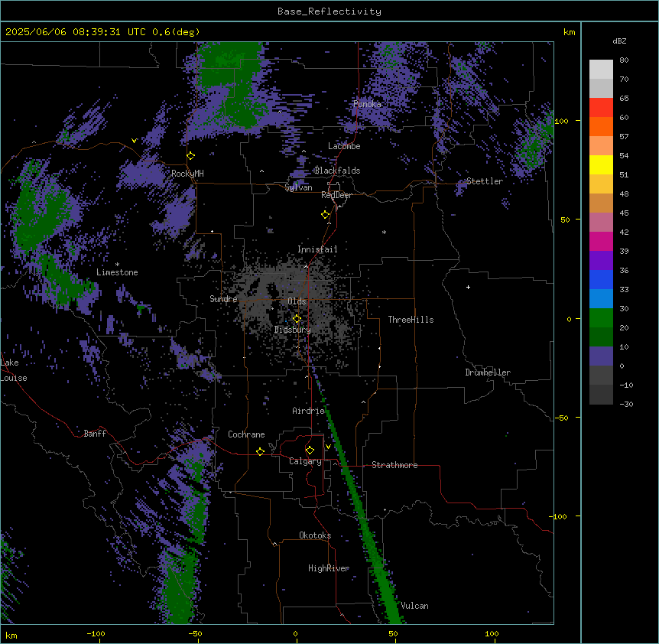Click the Blackfalds town label
The width and height of the screenshot is (659, 644).
(x=337, y=171)
